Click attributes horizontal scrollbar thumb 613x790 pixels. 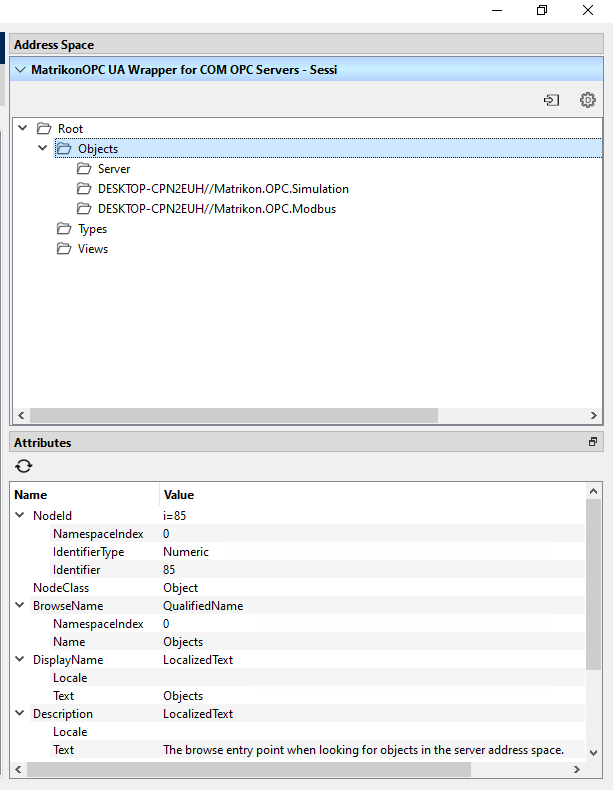coord(249,769)
